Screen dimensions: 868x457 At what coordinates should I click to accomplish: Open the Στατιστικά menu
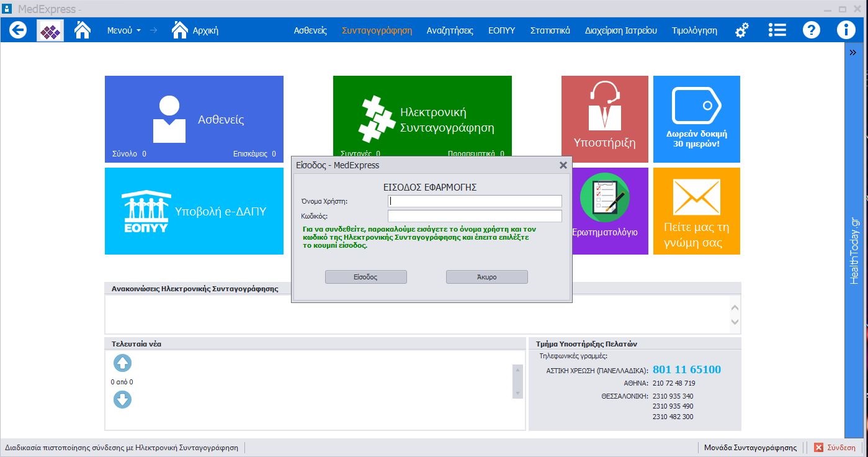550,30
